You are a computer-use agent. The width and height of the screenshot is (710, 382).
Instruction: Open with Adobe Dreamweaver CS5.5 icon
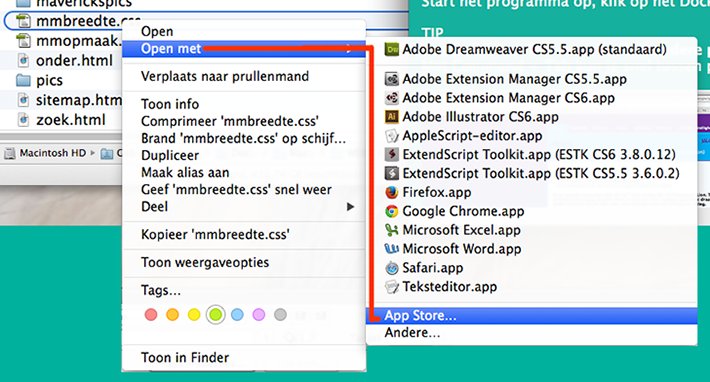click(x=392, y=49)
